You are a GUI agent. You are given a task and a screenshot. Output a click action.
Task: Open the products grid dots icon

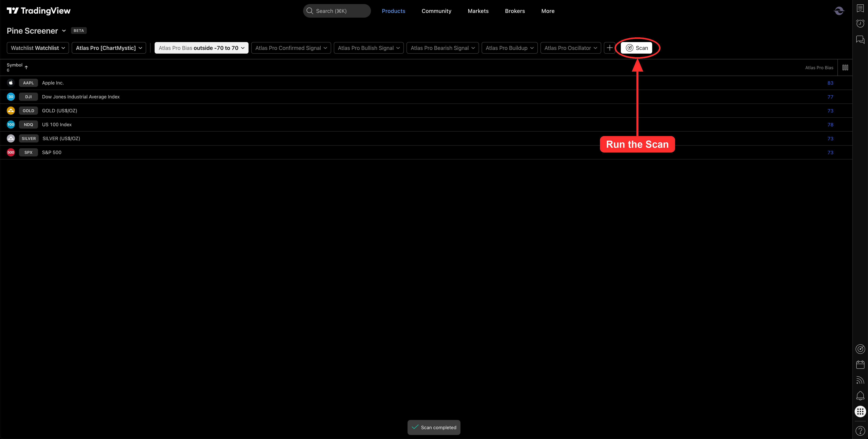pos(860,411)
